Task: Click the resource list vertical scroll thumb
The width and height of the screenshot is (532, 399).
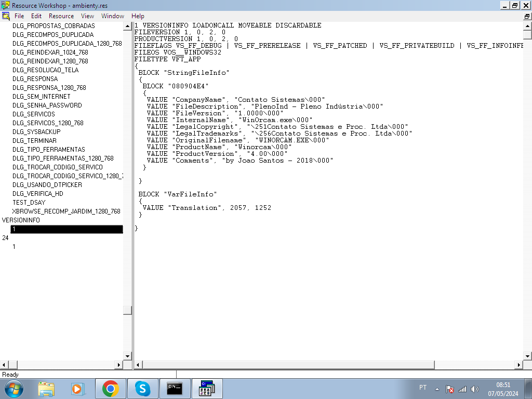Action: (128, 310)
